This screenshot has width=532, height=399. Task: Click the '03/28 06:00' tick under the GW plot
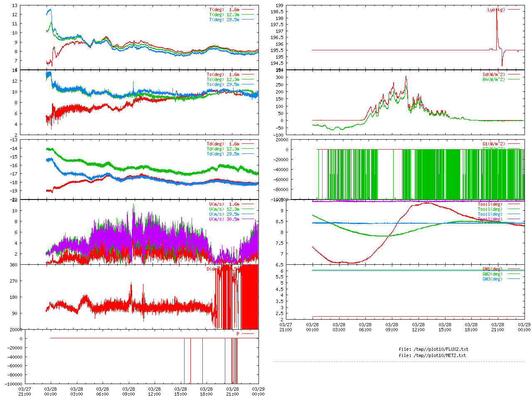coord(365,327)
